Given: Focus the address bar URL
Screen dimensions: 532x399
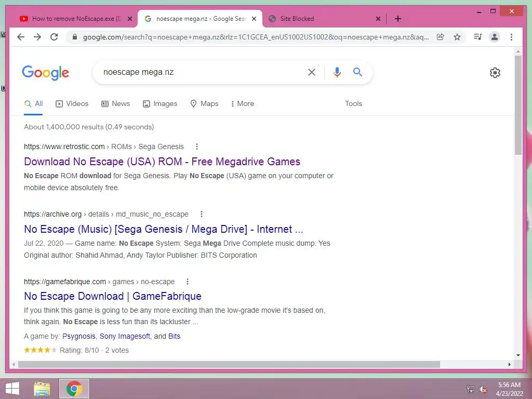Looking at the screenshot, I should tap(256, 37).
